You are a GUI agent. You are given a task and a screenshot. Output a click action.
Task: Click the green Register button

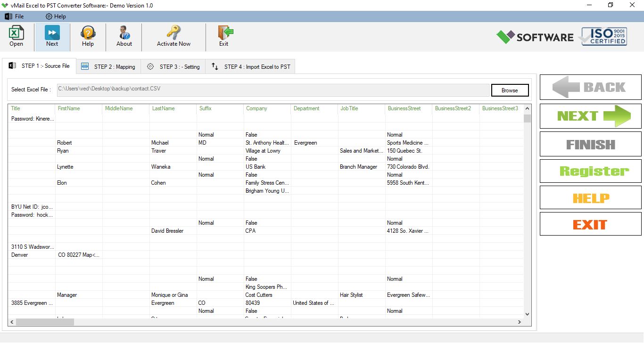click(x=590, y=171)
